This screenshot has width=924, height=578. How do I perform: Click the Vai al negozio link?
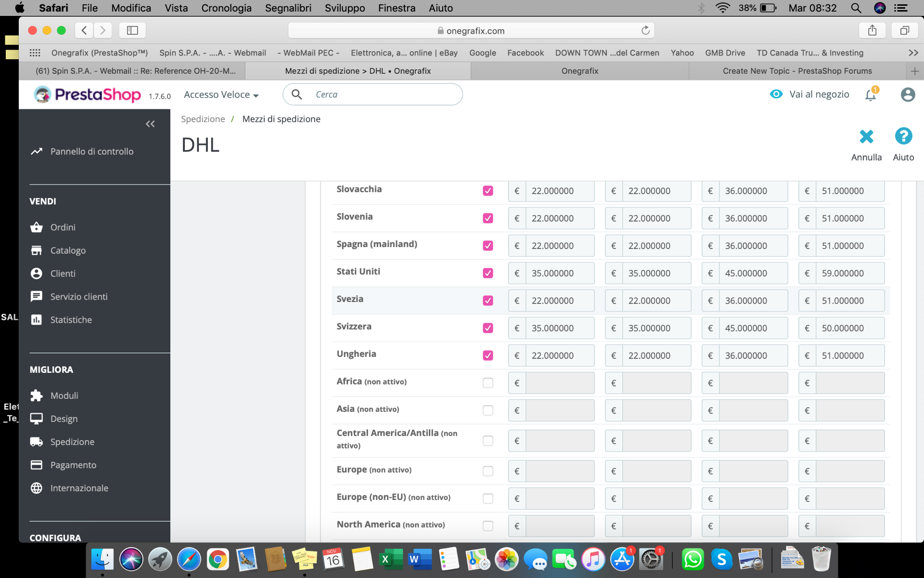click(819, 94)
